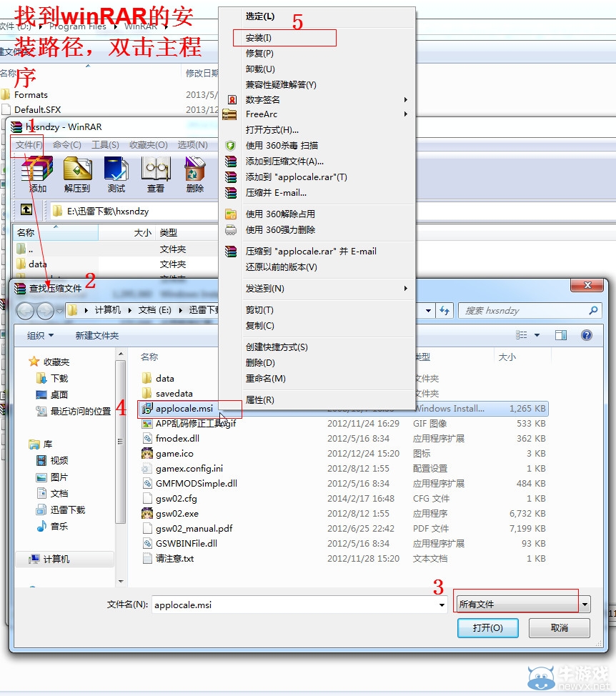This screenshot has width=616, height=696.
Task: Open the file name combo box dropdown arrow
Action: [x=442, y=605]
